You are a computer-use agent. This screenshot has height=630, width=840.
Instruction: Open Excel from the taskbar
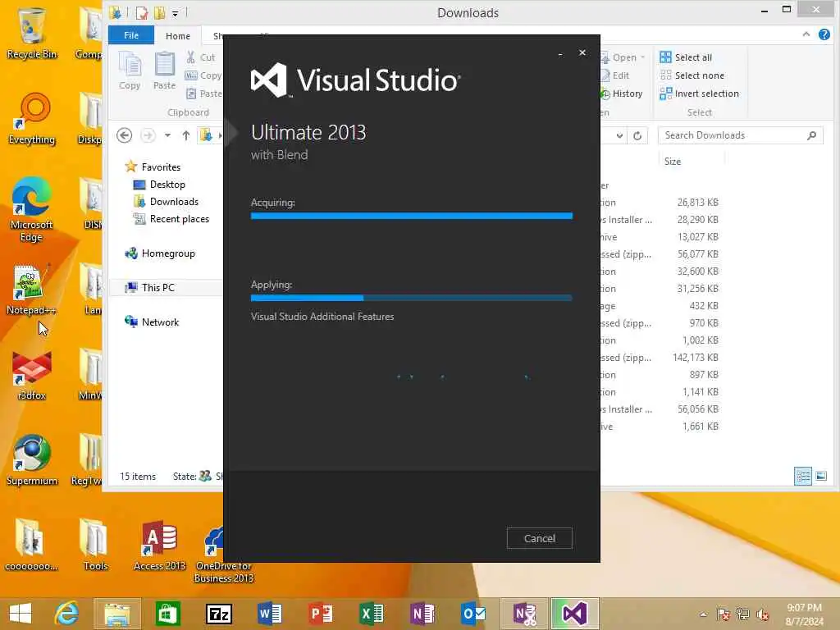tap(372, 614)
